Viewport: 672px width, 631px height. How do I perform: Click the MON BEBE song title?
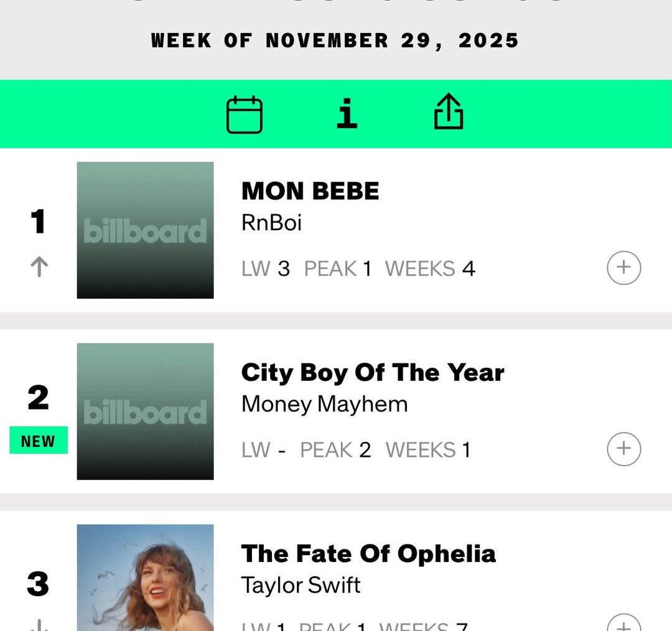click(x=310, y=191)
